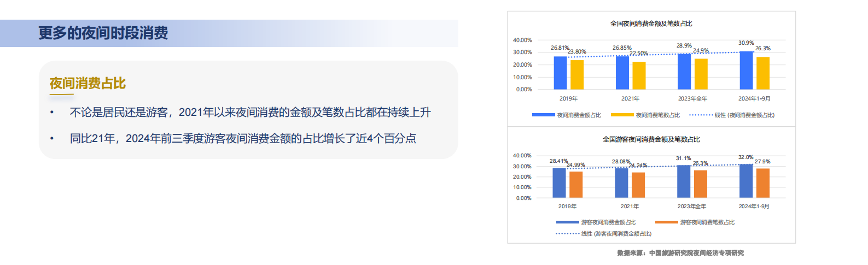Click the 30.9% data label in the top chart
The width and height of the screenshot is (868, 265).
(x=746, y=43)
